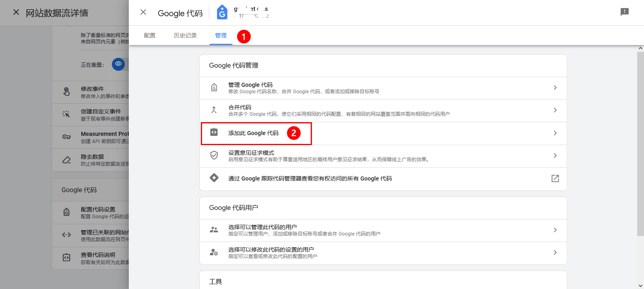This screenshot has height=289, width=644.
Task: Click the user-settings icon beside 选择可以修改此代码的设置的用户
Action: 214,252
